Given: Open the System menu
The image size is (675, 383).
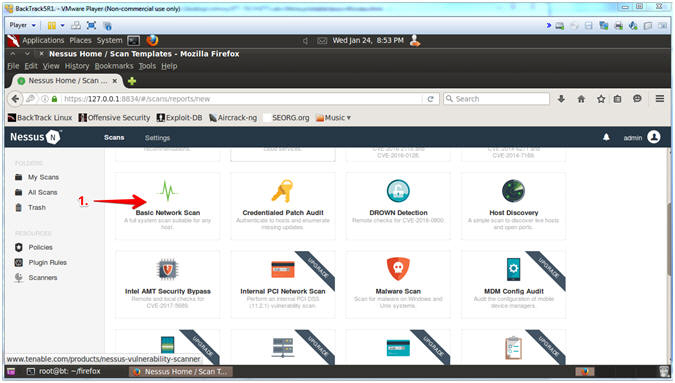Looking at the screenshot, I should (109, 40).
